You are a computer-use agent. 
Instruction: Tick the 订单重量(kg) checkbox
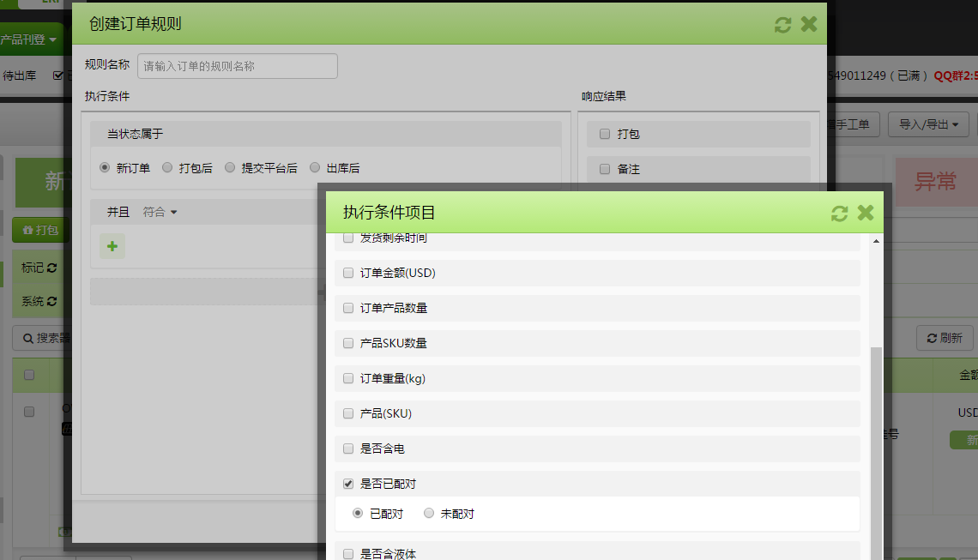(x=348, y=378)
